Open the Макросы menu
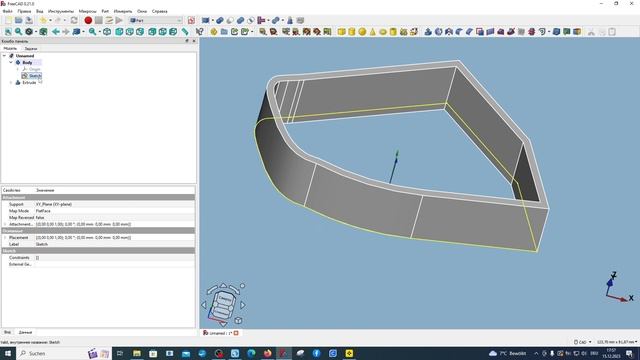Image resolution: width=640 pixels, height=360 pixels. tap(87, 11)
